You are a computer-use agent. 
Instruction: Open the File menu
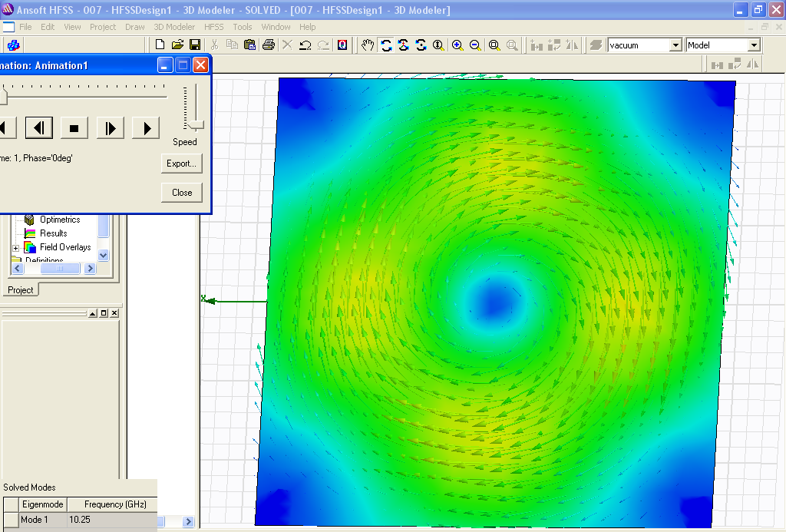(25, 27)
